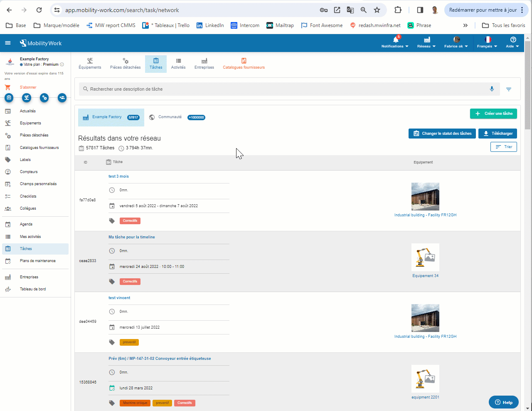Expand the Réseau dropdown
The image size is (532, 411).
pyautogui.click(x=426, y=42)
